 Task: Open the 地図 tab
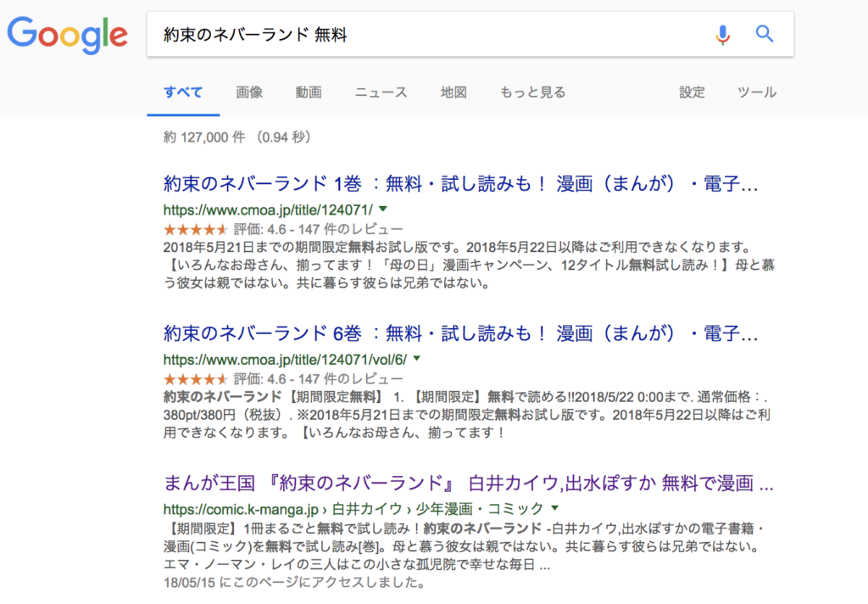click(x=453, y=92)
